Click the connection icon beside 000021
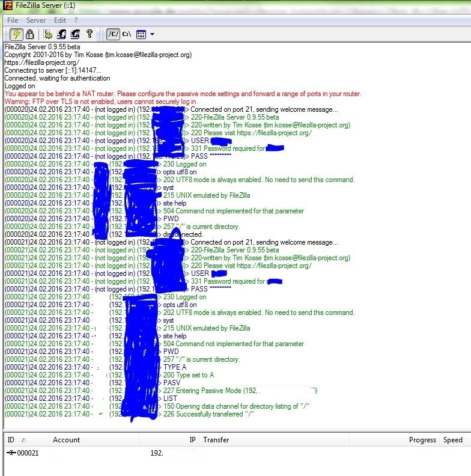 pos(11,453)
